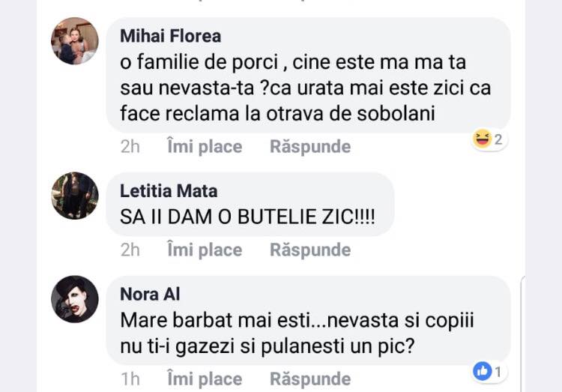Click Nora Al's profile picture
Screen dimensions: 562x392
coord(74,299)
